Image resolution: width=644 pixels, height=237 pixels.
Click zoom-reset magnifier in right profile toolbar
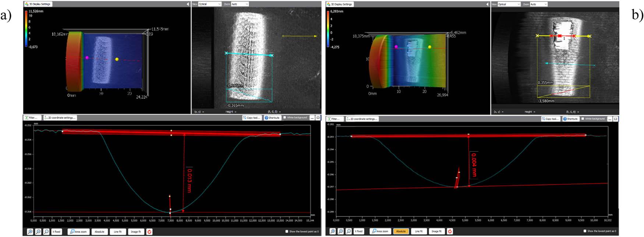[x=348, y=231]
